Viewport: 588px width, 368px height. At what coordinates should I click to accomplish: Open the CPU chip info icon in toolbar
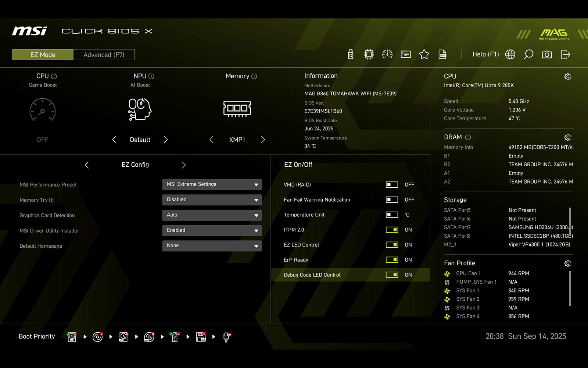click(369, 54)
